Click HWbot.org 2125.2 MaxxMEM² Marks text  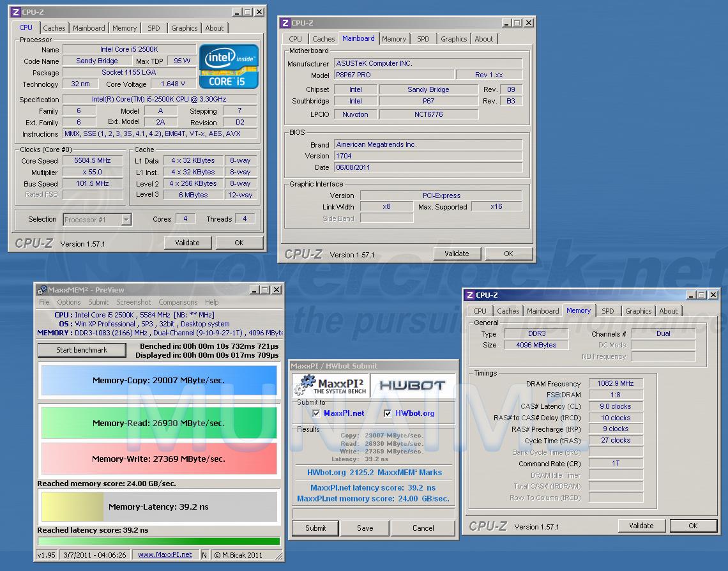[375, 473]
